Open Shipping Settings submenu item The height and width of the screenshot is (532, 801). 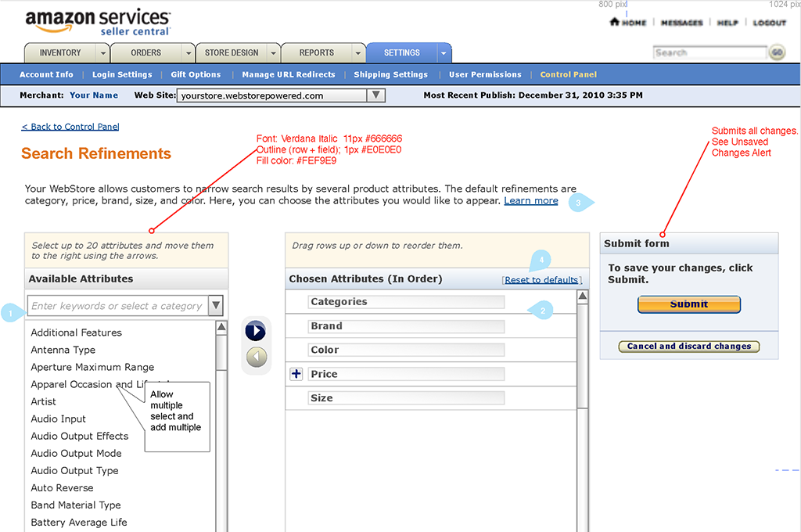pyautogui.click(x=391, y=74)
